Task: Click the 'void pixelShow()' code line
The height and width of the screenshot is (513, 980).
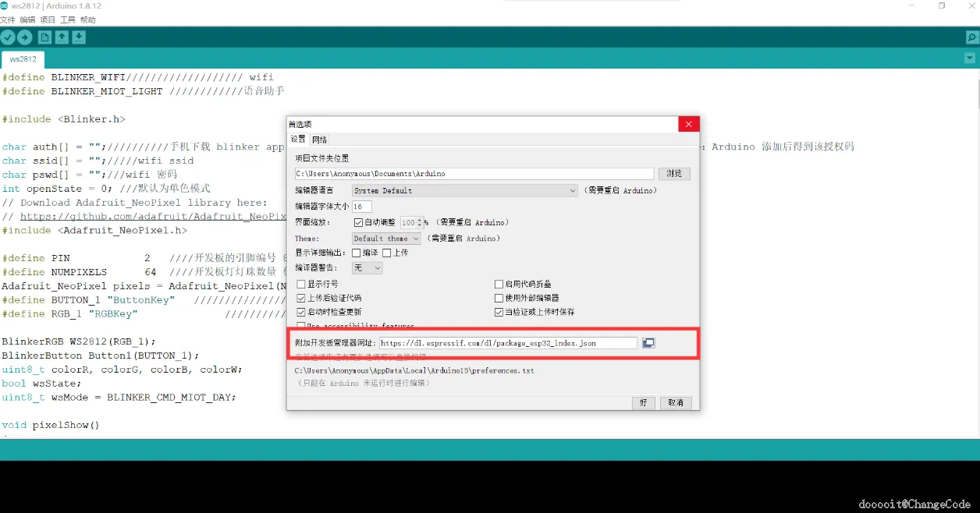Action: tap(51, 425)
